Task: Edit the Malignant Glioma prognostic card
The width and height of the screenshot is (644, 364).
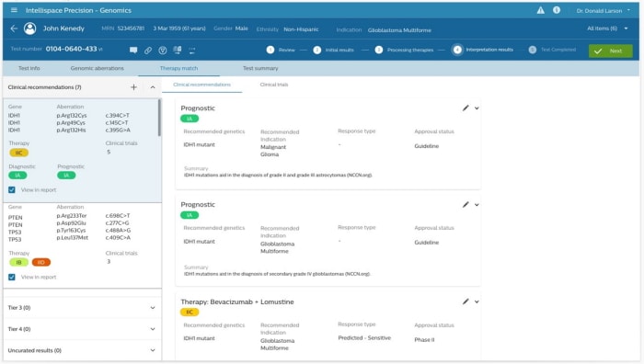Action: 466,108
